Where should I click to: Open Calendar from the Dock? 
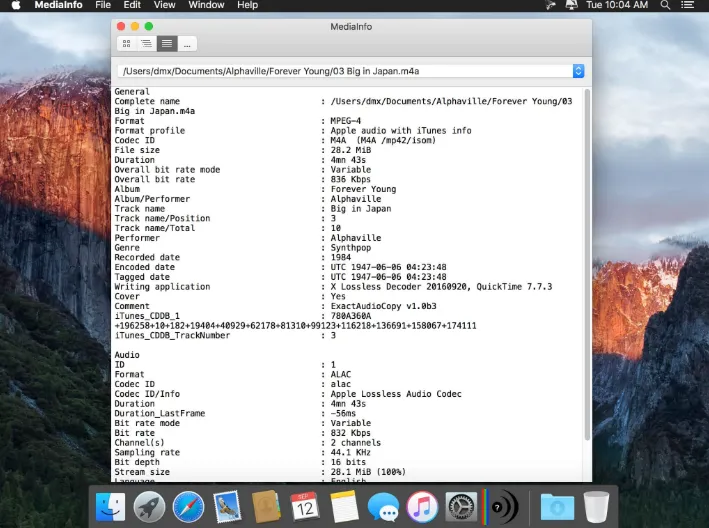click(x=305, y=507)
